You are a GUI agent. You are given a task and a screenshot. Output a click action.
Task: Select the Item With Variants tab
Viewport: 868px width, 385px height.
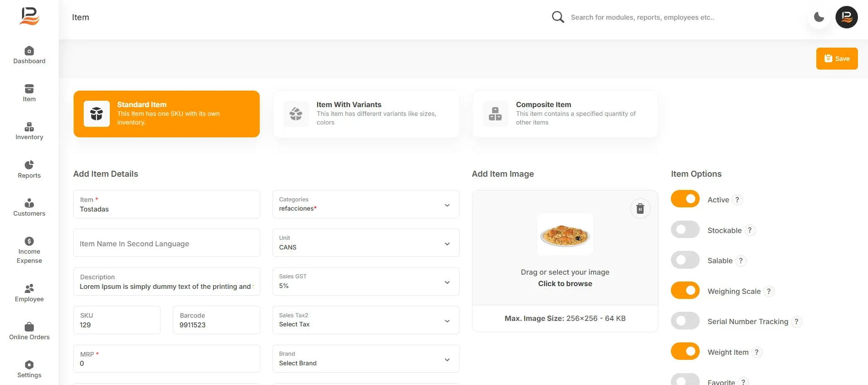(x=366, y=114)
